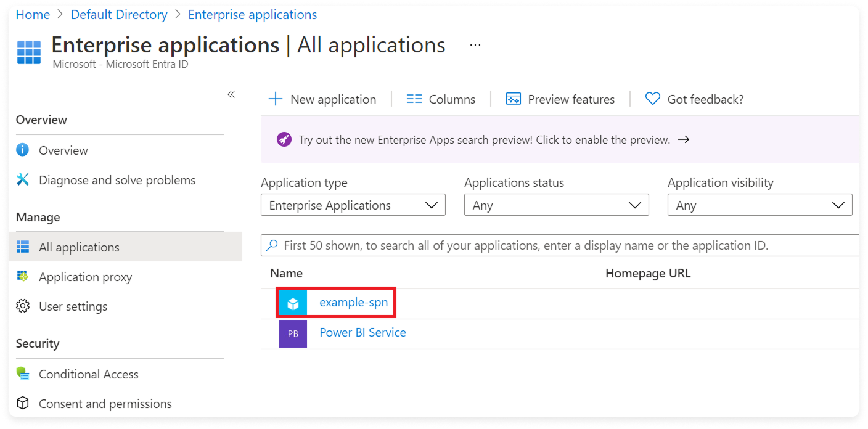Image resolution: width=868 pixels, height=429 pixels.
Task: Go to Home breadcrumb
Action: click(x=33, y=15)
